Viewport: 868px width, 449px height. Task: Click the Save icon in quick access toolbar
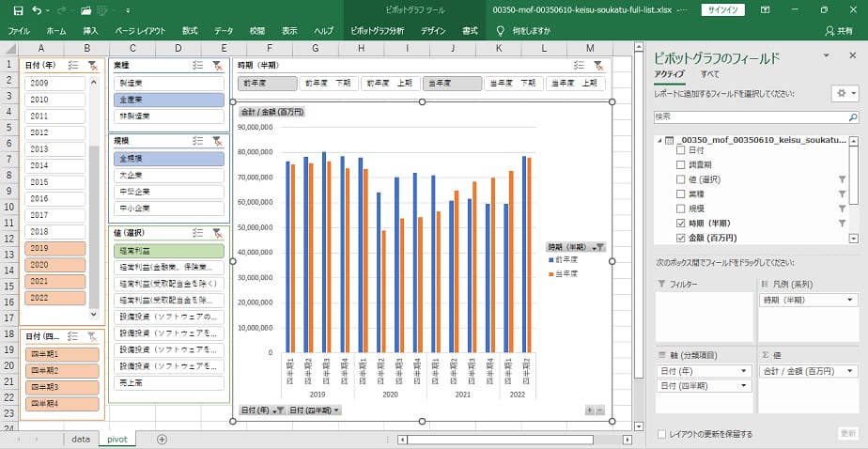point(18,9)
